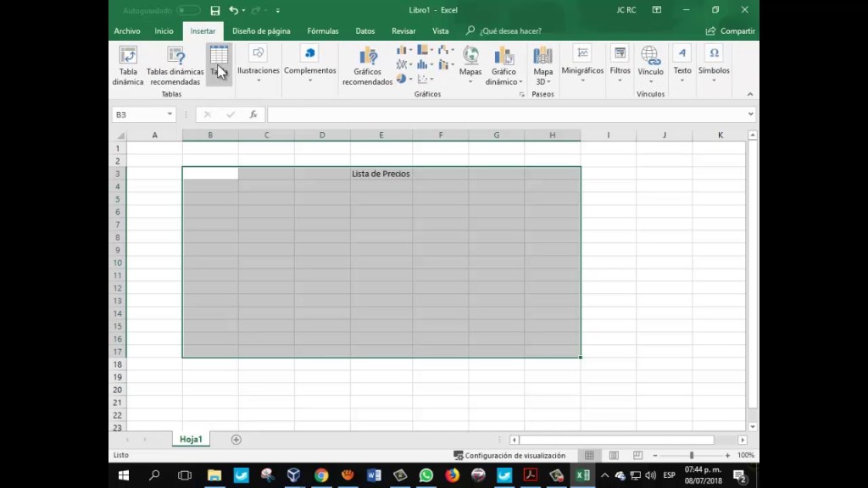This screenshot has width=868, height=488.
Task: Open the Fórmulas ribbon tab
Action: 323,31
